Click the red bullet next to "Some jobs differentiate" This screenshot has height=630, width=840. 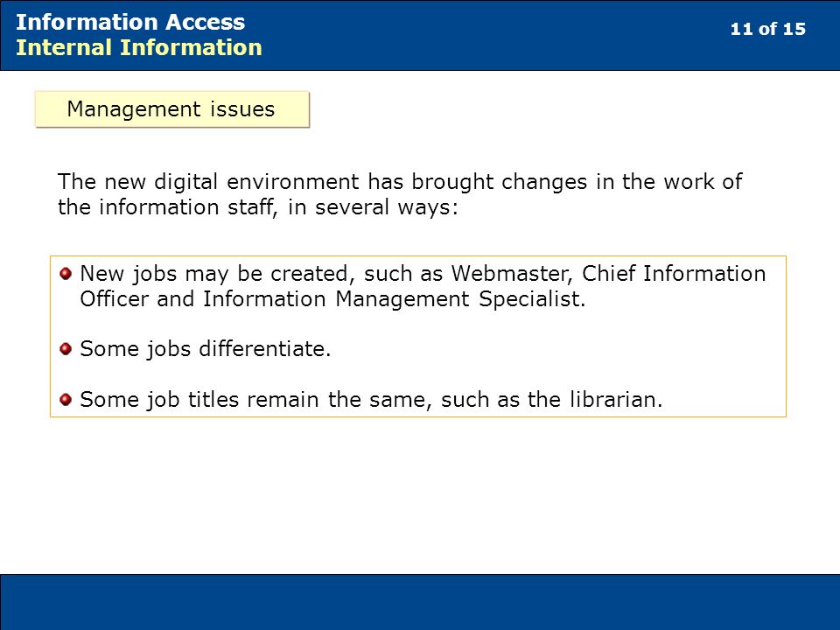[66, 349]
